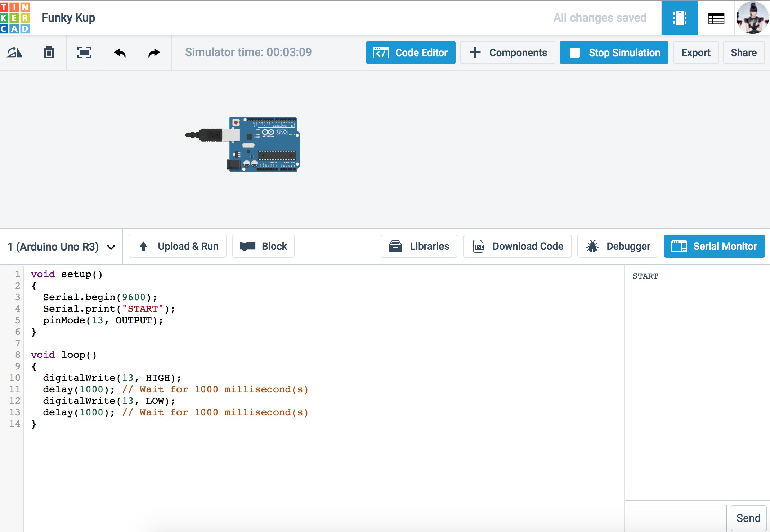Open the Components panel

[x=507, y=53]
